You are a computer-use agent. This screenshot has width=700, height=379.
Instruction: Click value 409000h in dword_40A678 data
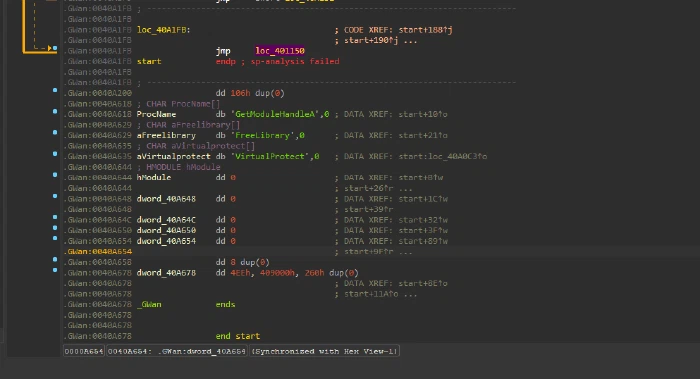click(x=277, y=273)
